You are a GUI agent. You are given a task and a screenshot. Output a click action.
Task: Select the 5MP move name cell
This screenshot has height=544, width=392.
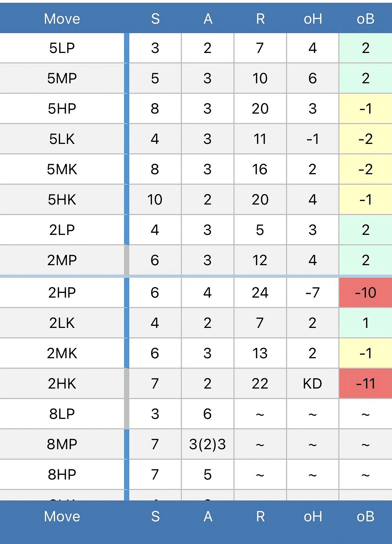[62, 78]
